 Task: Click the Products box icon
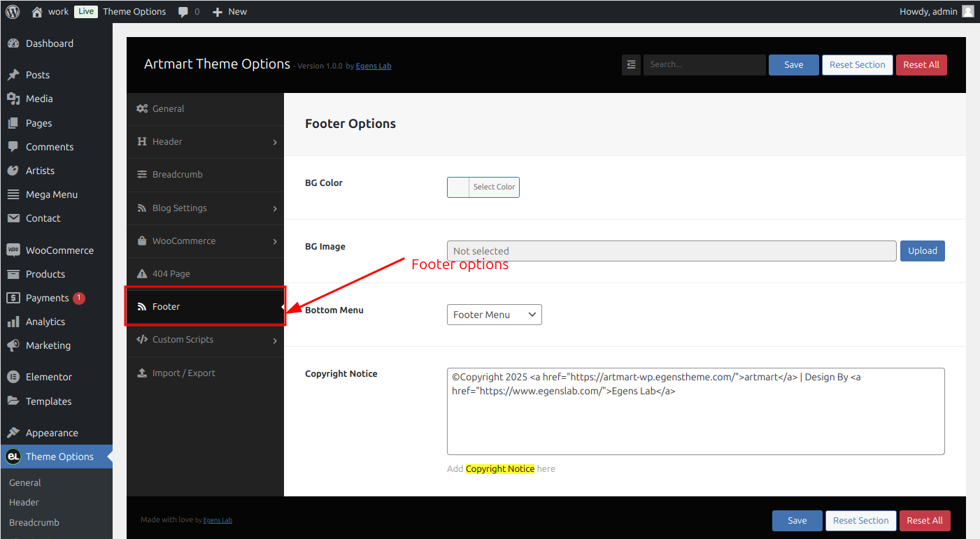(13, 274)
